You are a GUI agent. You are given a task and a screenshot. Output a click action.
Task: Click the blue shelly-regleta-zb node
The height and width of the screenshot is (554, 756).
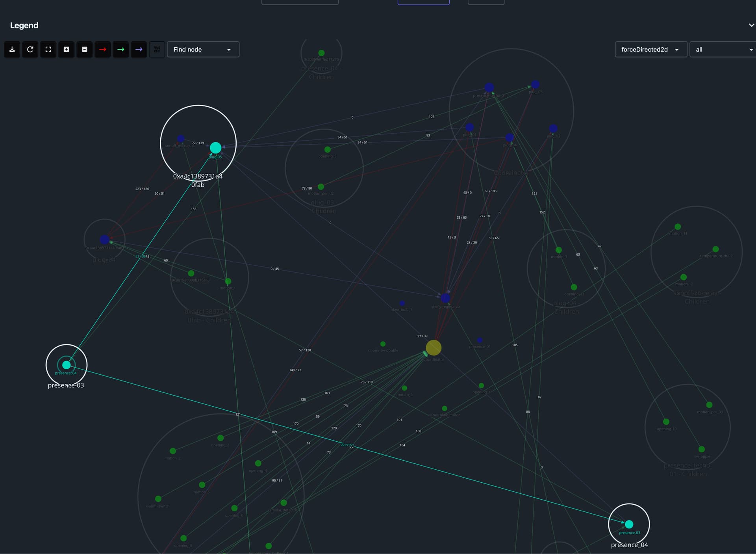445,298
